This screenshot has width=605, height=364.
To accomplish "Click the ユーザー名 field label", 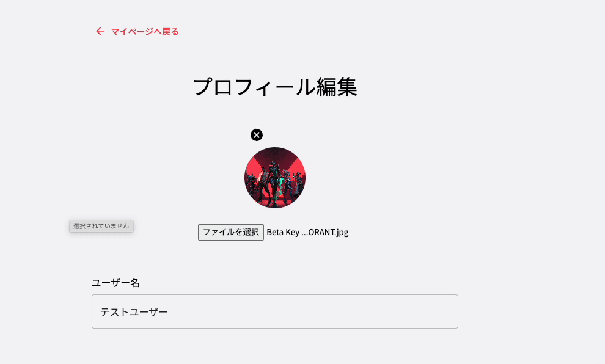I will (116, 283).
